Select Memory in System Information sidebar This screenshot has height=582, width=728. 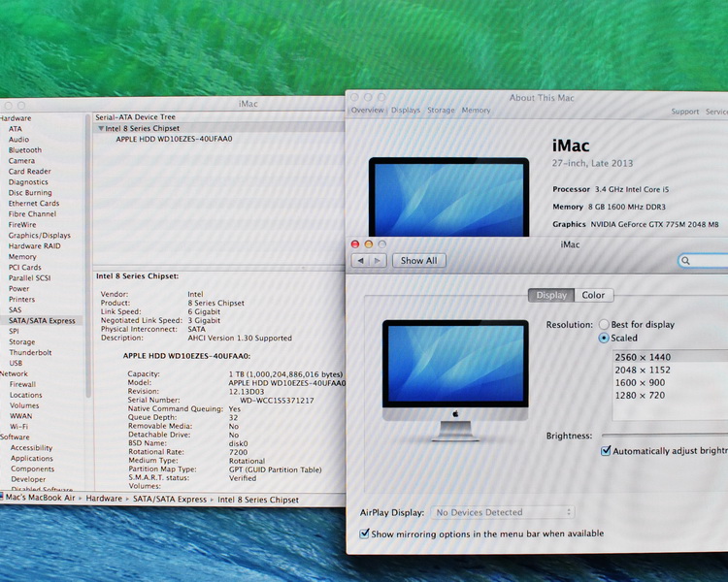[22, 257]
